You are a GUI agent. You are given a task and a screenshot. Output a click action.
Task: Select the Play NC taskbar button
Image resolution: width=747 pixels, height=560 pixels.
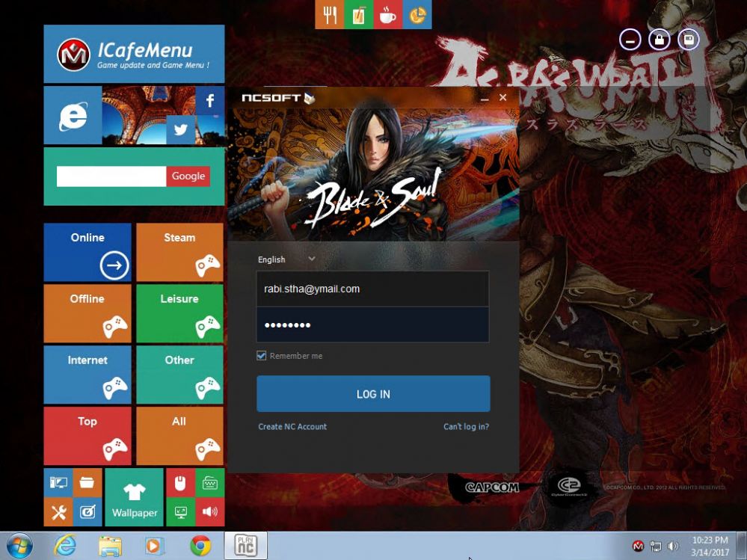click(245, 546)
